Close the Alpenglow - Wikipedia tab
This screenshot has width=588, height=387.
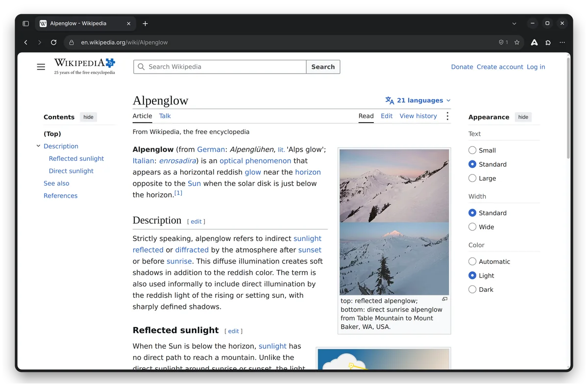129,24
